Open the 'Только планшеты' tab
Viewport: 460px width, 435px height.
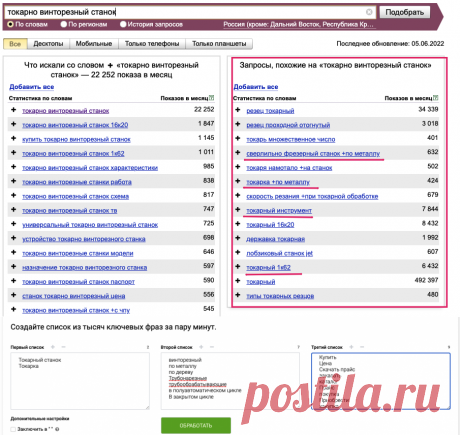coord(219,44)
